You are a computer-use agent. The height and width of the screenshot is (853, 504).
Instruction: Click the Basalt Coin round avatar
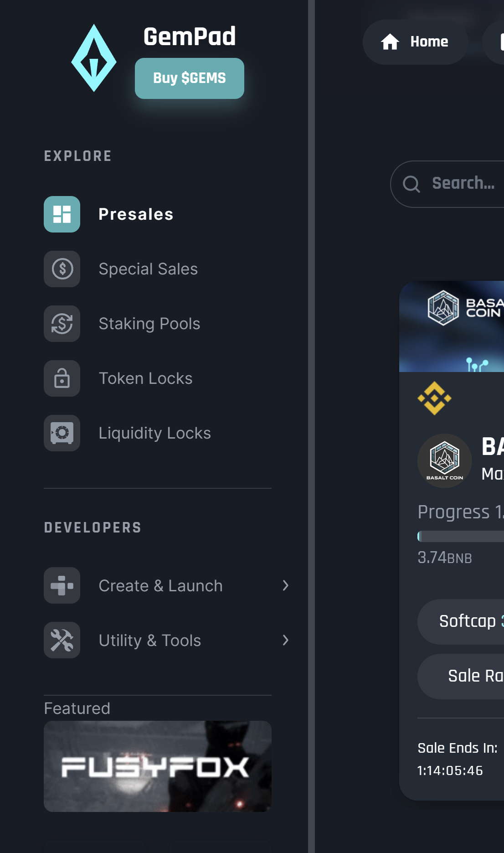[444, 460]
